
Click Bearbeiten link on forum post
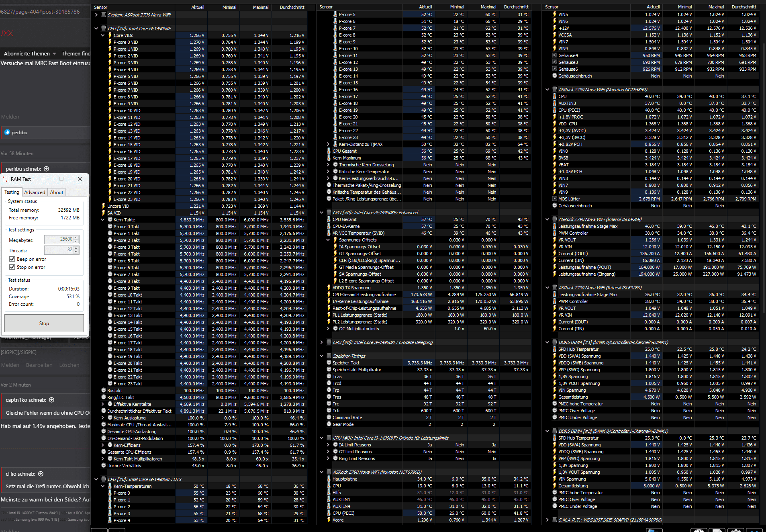click(x=39, y=365)
